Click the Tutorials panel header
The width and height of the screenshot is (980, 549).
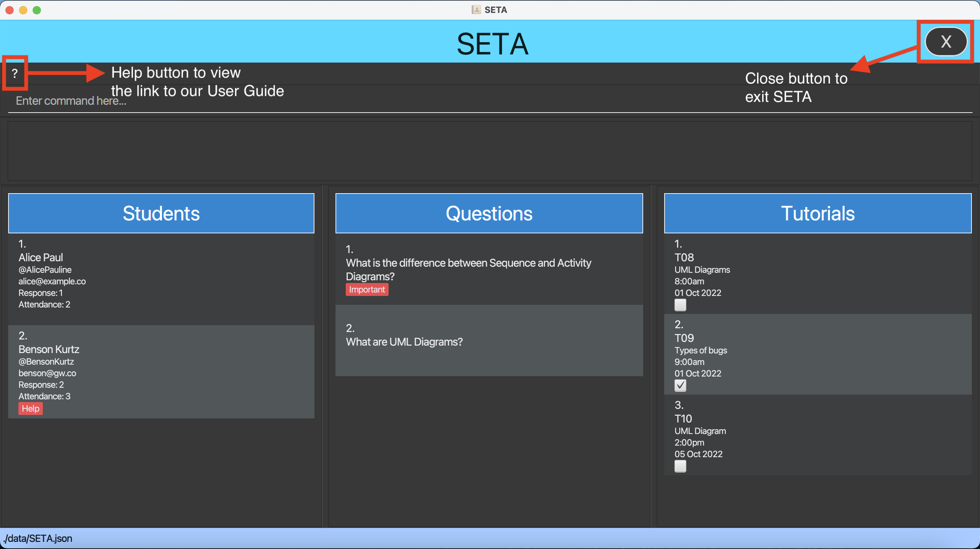tap(818, 213)
